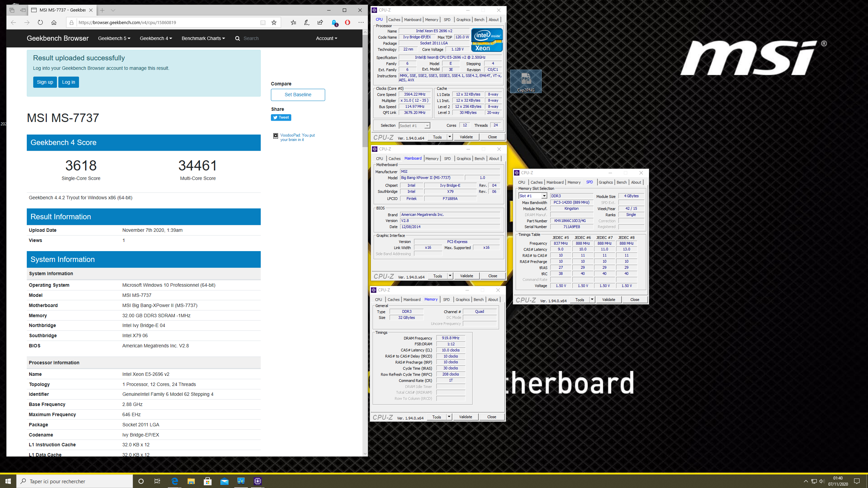Click Geekbench Browser home link
Screen dimensions: 868x488
(x=58, y=38)
